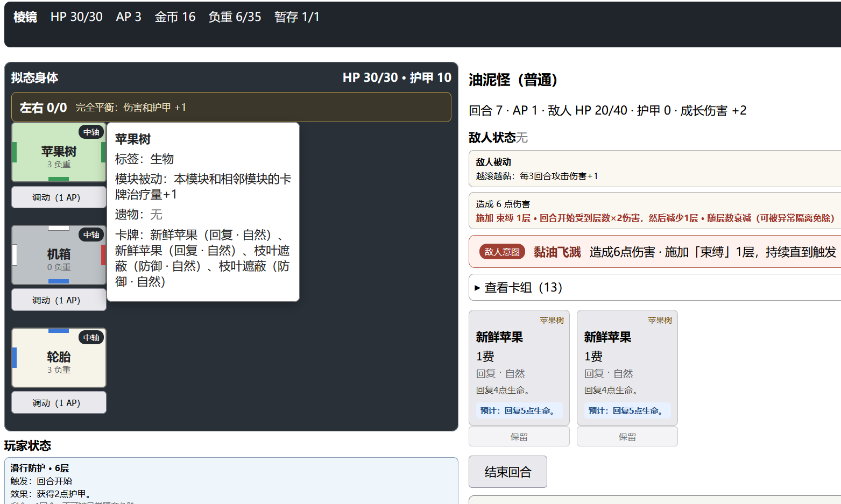Click the 苹果树 module tile

pos(59,152)
